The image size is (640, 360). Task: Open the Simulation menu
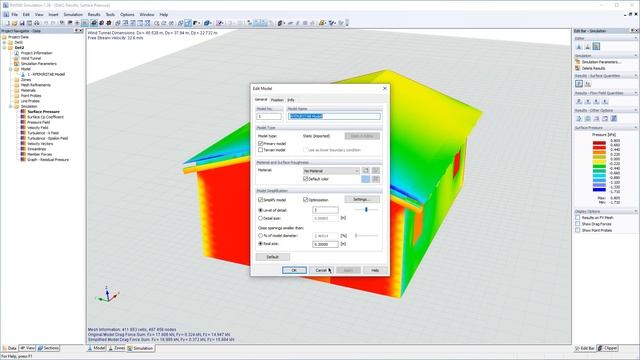click(x=73, y=14)
